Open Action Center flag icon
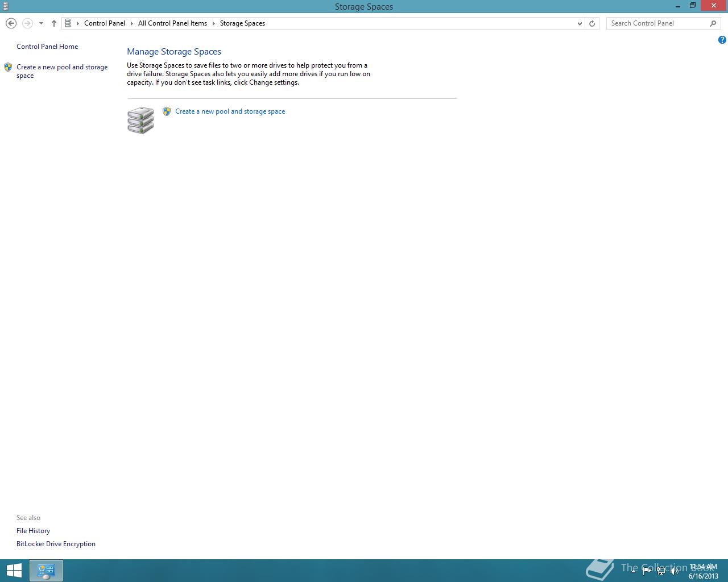Image resolution: width=728 pixels, height=582 pixels. [647, 571]
